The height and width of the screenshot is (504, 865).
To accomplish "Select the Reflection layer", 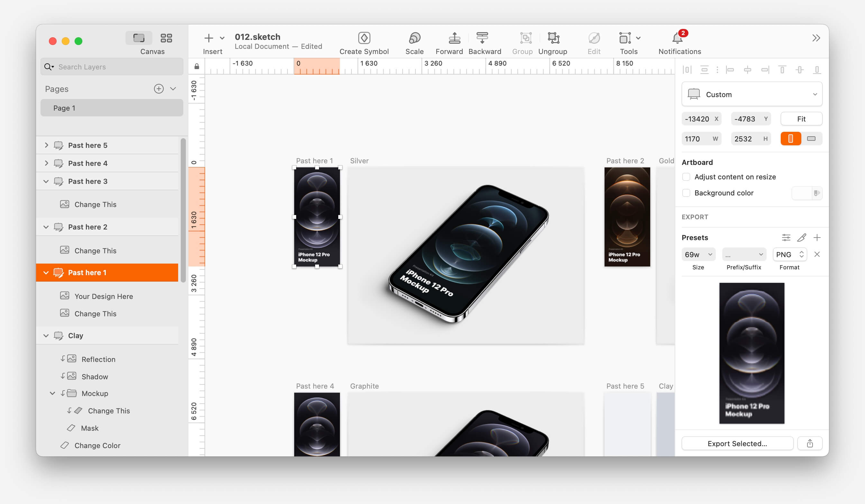I will click(x=107, y=359).
